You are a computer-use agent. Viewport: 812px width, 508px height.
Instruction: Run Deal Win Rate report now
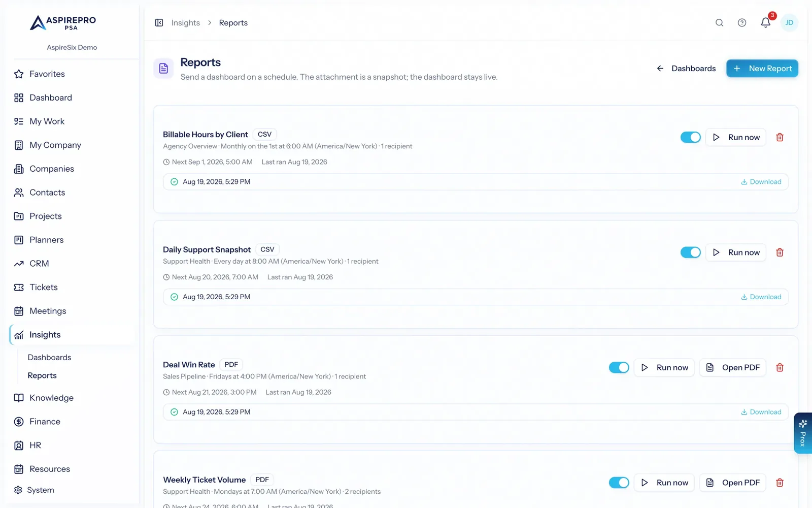click(664, 367)
